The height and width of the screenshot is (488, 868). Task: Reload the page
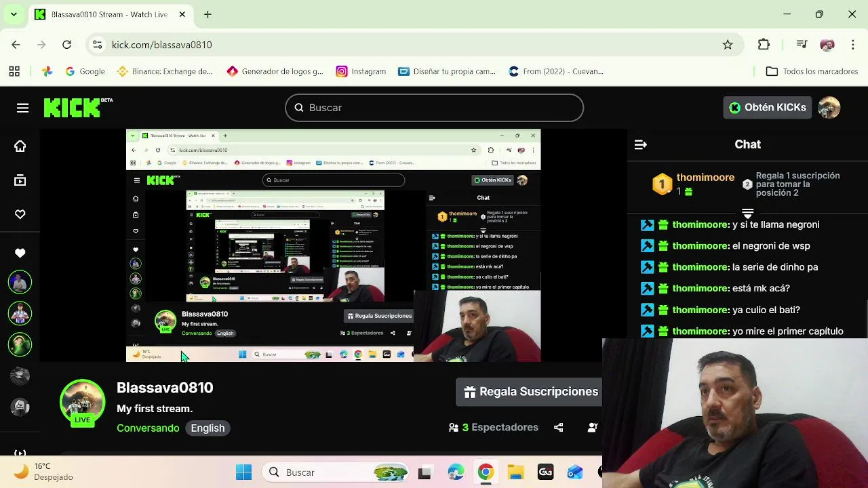point(66,45)
